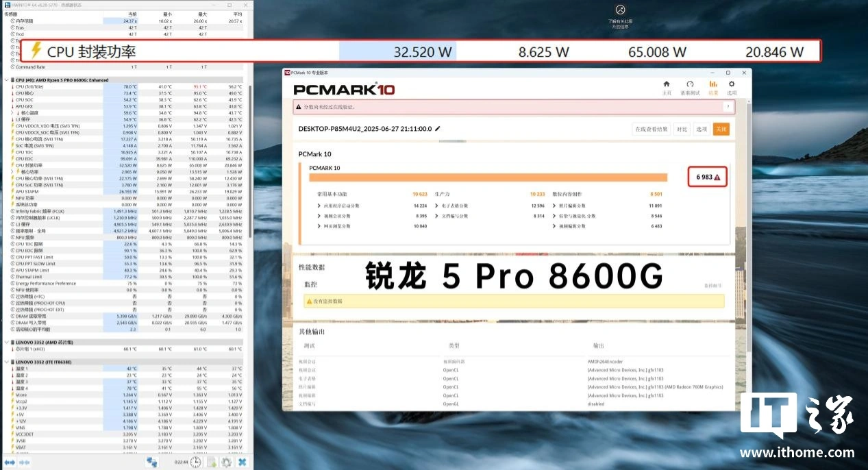Click the help question mark in warning banner
Screen dimensions: 868x470
727,107
